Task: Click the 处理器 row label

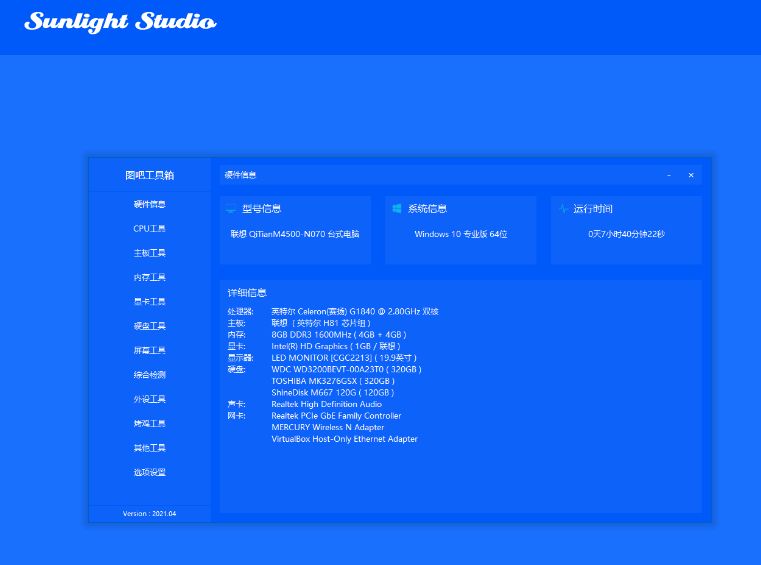Action: (x=240, y=312)
